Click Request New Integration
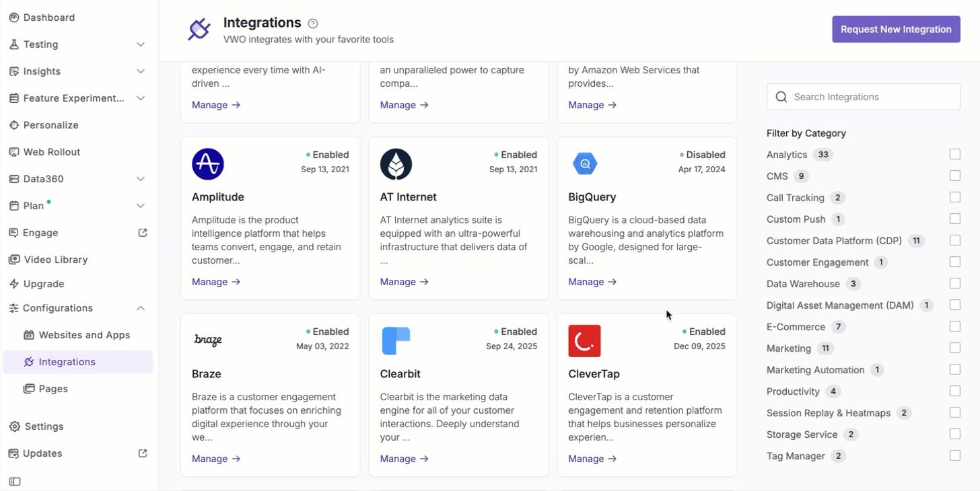 coord(896,29)
